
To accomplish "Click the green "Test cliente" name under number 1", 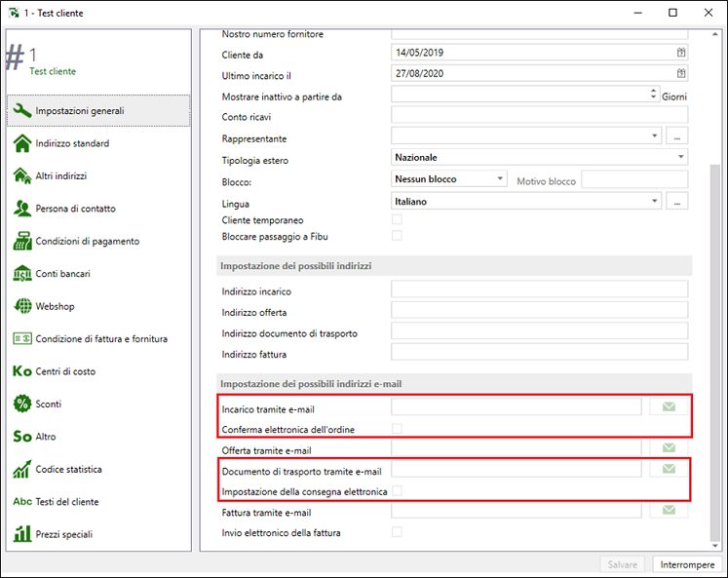I will coord(53,71).
